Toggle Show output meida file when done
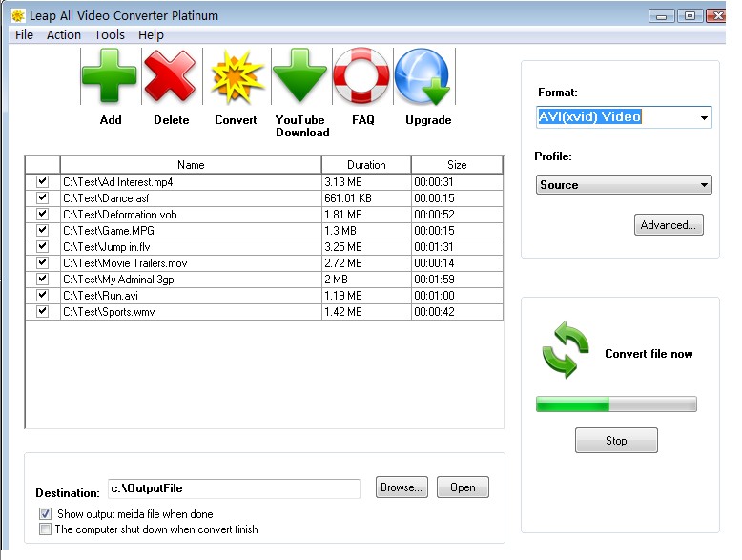742x560 pixels. [x=45, y=513]
